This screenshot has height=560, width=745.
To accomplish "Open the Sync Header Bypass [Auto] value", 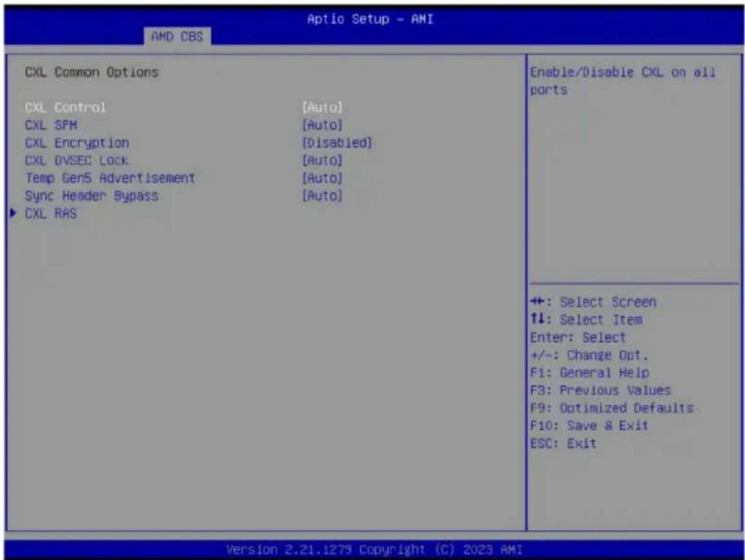I will 322,196.
